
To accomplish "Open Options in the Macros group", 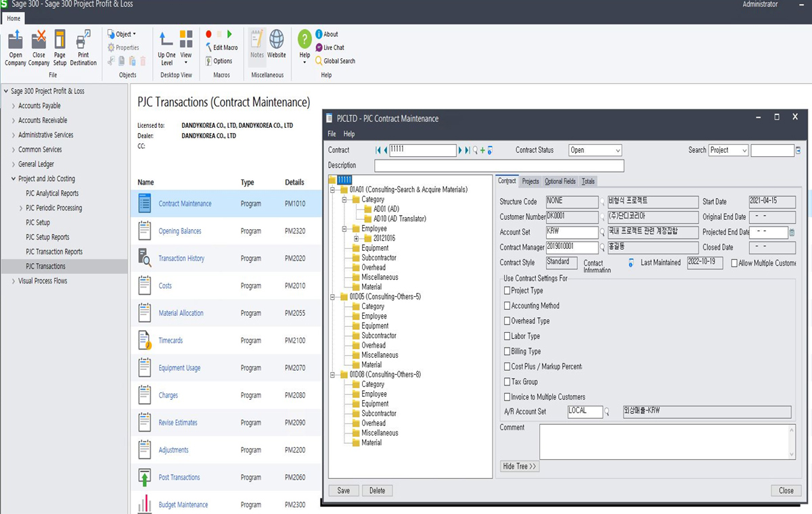I will (219, 61).
